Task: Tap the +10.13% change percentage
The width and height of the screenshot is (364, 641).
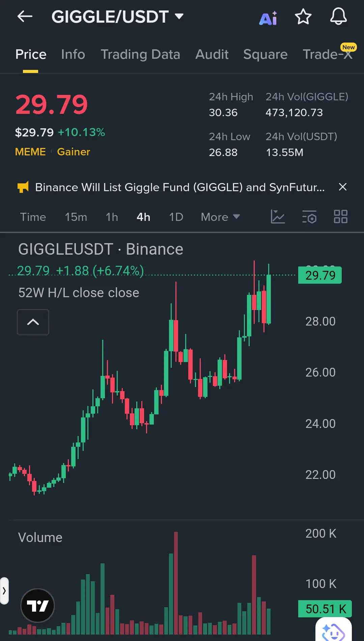Action: pyautogui.click(x=81, y=132)
